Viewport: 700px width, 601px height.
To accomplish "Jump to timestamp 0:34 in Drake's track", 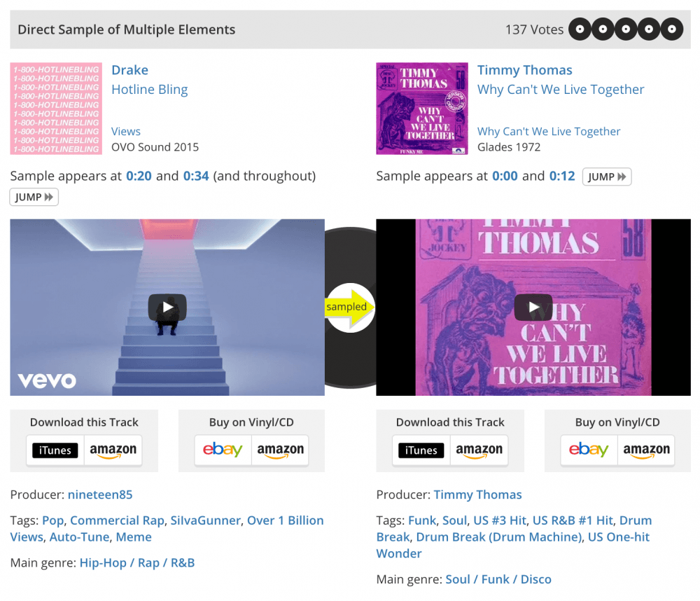I will pyautogui.click(x=196, y=176).
